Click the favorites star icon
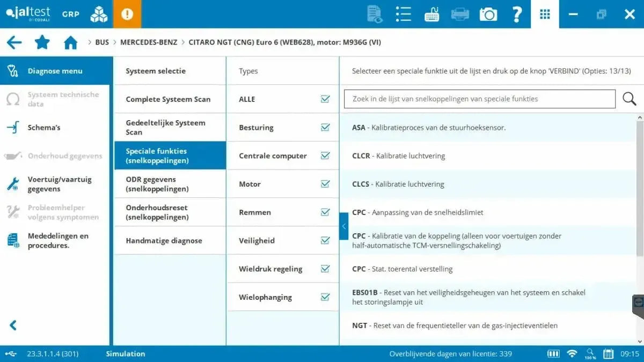The height and width of the screenshot is (362, 644). point(42,42)
